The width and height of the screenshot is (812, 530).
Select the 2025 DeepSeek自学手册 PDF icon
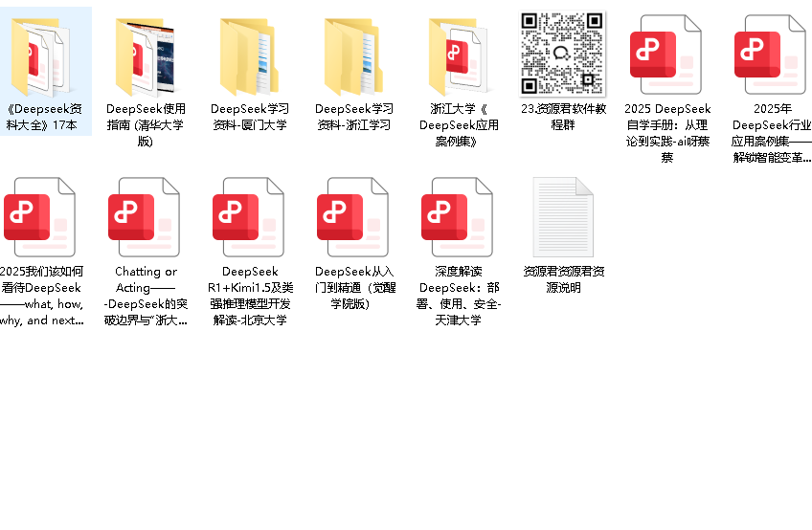pyautogui.click(x=667, y=55)
